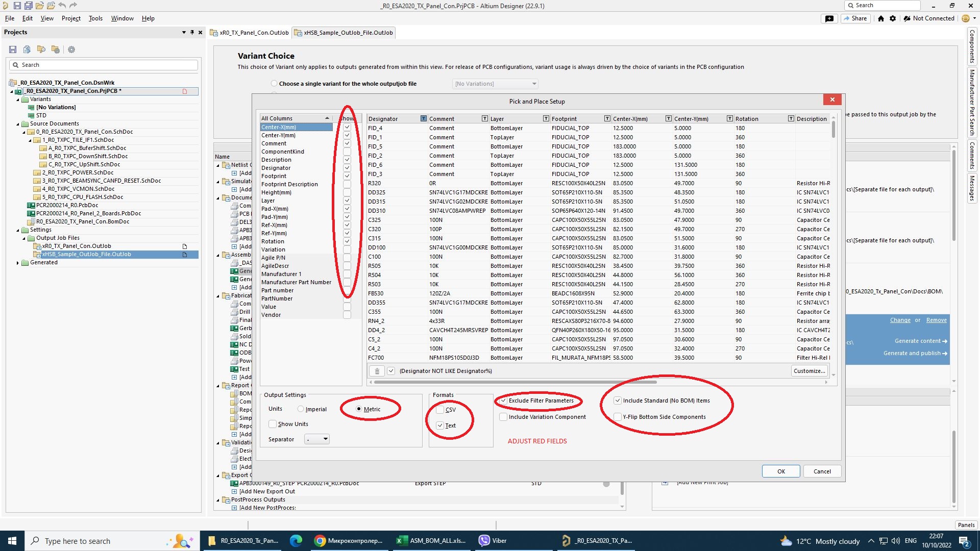Open the Project menu
The height and width of the screenshot is (551, 980).
click(71, 18)
